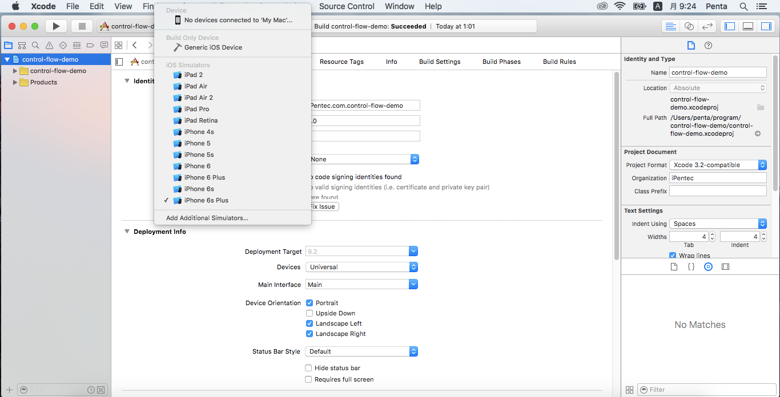Run the project with the Play button
780x397 pixels.
(x=56, y=26)
